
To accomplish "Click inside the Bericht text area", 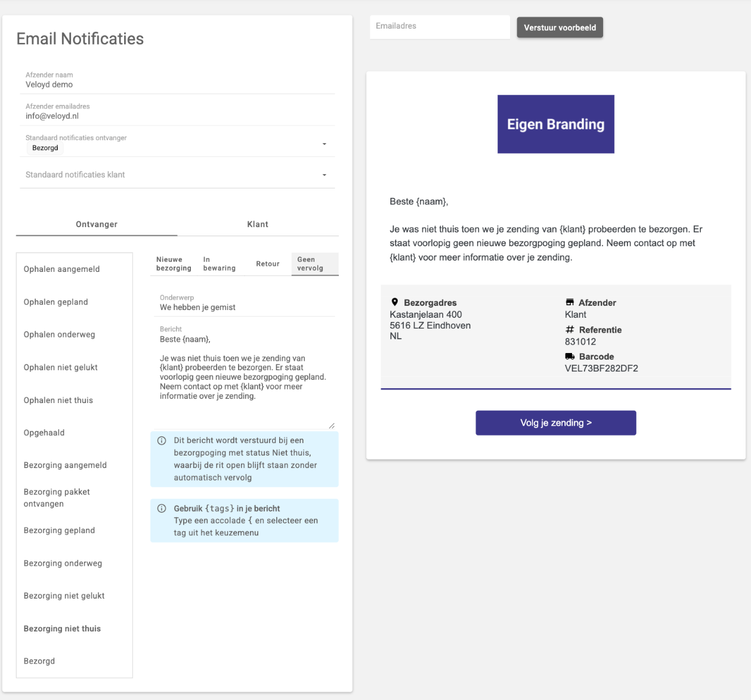I will [x=245, y=376].
